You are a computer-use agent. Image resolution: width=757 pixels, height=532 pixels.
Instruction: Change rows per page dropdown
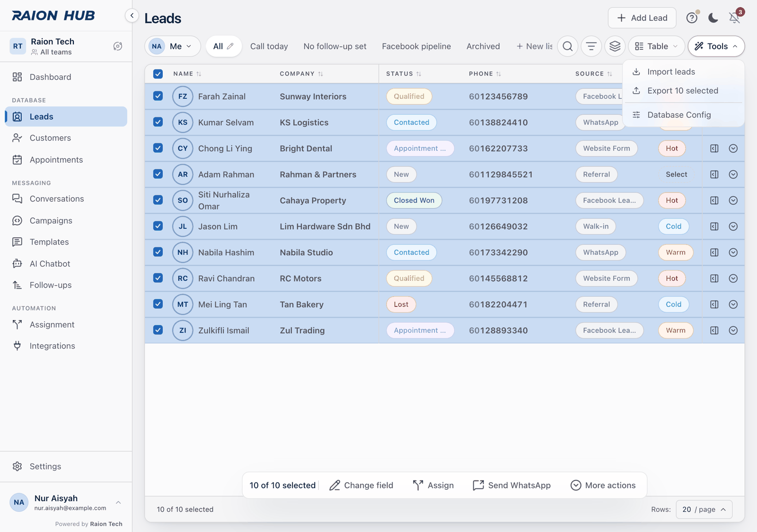coord(704,509)
